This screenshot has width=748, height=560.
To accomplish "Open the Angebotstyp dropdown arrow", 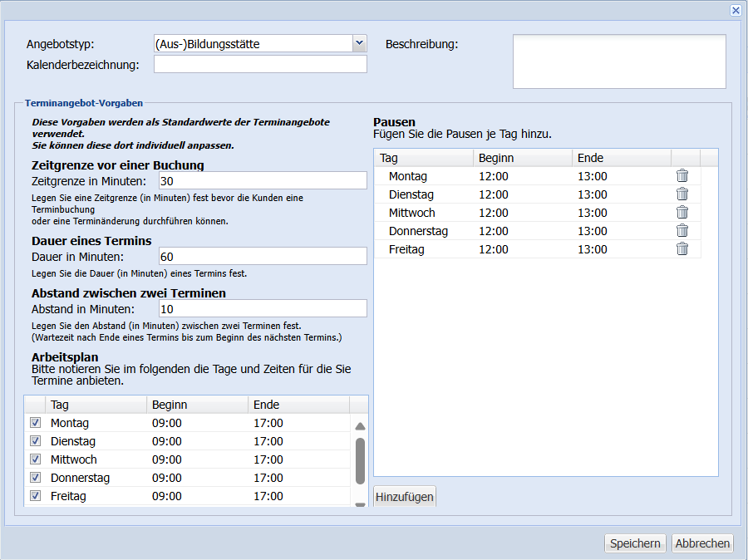I will tap(359, 43).
